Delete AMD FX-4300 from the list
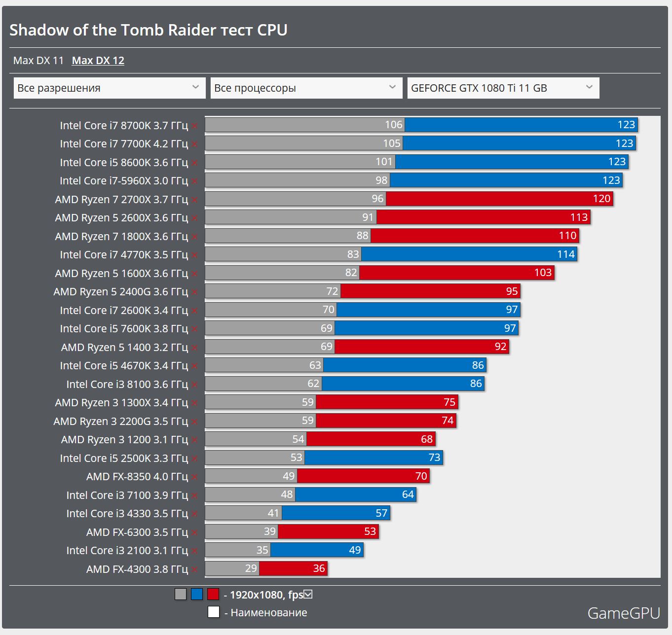 point(195,570)
